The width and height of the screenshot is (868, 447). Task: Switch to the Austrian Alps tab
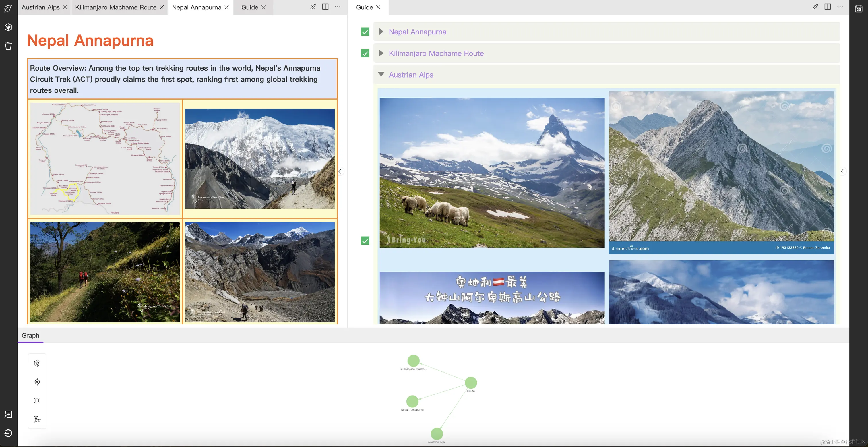(x=40, y=7)
